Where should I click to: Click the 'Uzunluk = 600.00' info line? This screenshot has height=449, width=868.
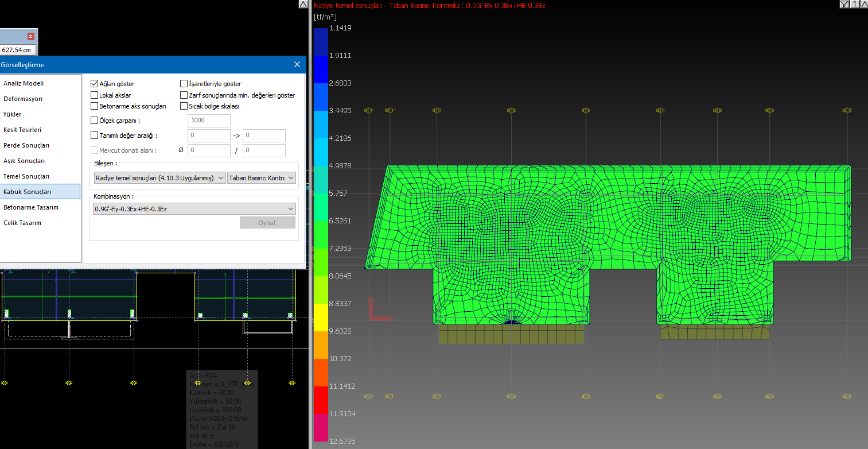(215, 410)
